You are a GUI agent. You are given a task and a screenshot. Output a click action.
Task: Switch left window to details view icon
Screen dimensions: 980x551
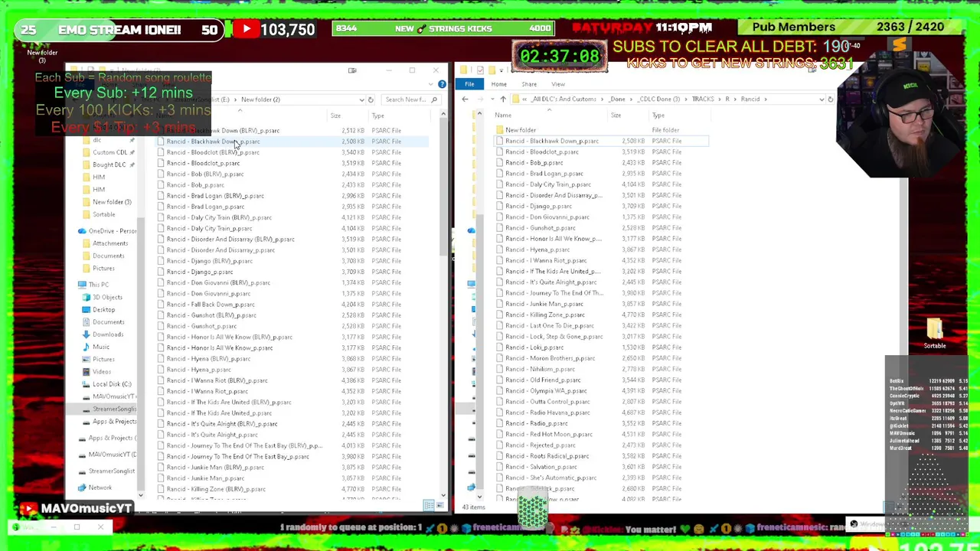(429, 505)
